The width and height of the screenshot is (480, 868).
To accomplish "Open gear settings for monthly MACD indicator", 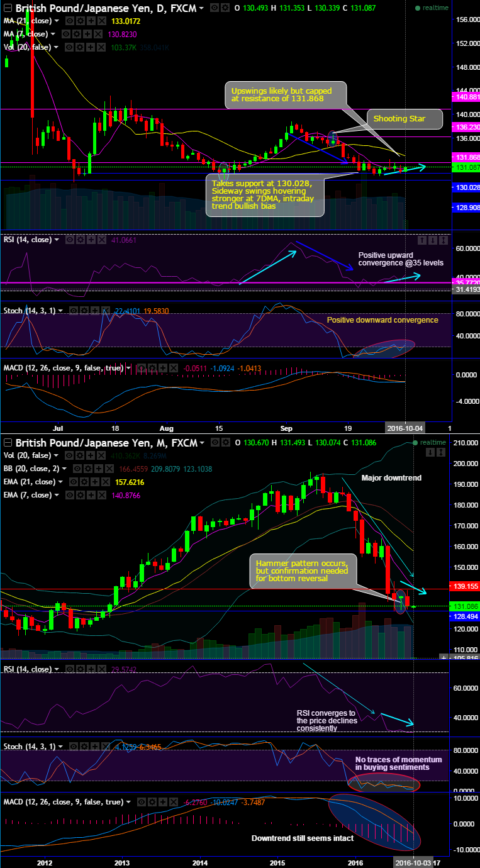I will point(152,802).
